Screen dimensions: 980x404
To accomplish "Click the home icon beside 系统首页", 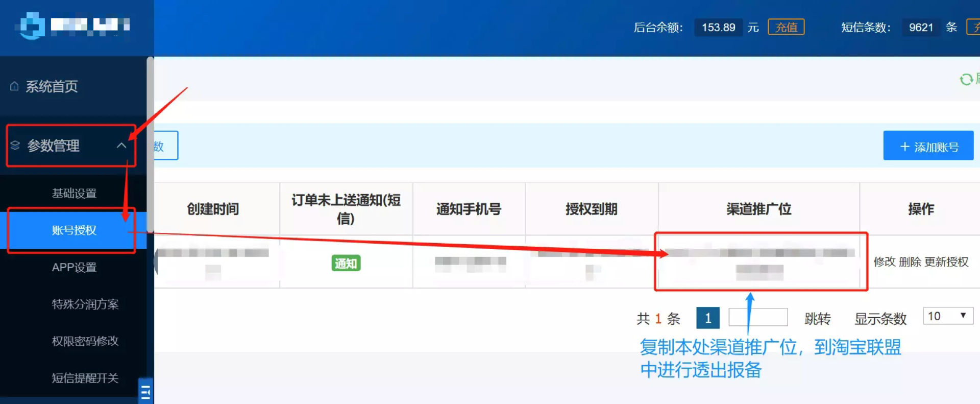I will point(14,86).
